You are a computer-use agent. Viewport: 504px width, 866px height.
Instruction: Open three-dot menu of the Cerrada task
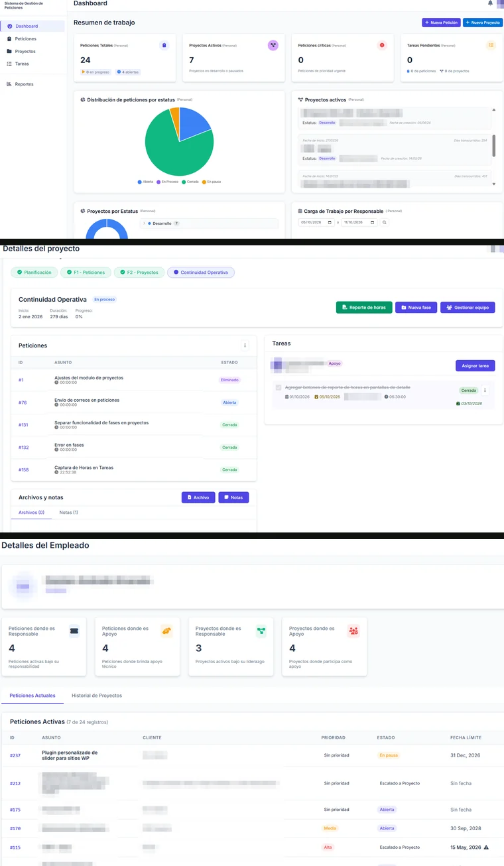[485, 391]
